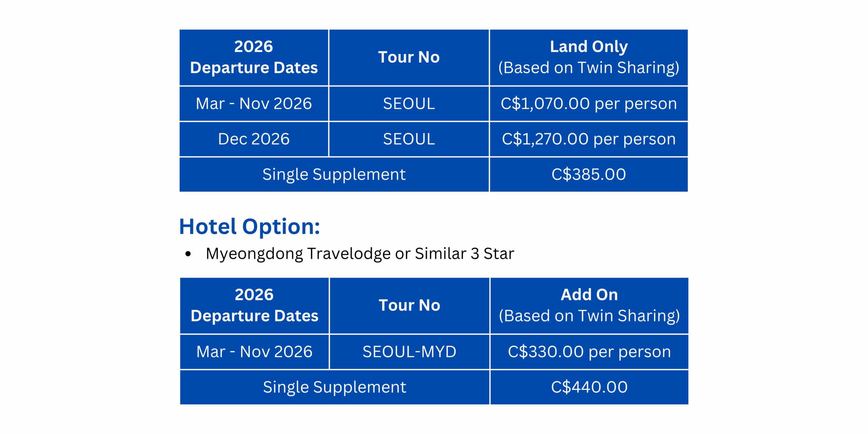
Task: Select Single Supplement label in the Land Only table
Action: [x=334, y=175]
